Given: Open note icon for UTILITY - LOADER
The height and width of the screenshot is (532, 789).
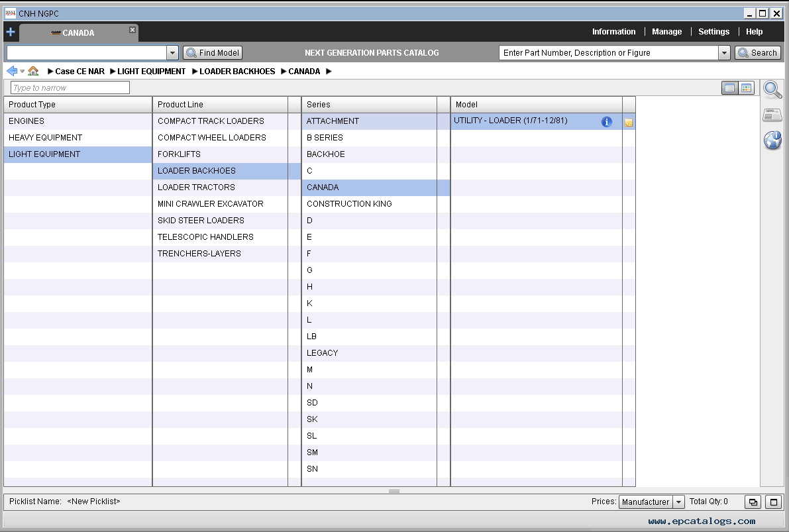Looking at the screenshot, I should click(629, 123).
